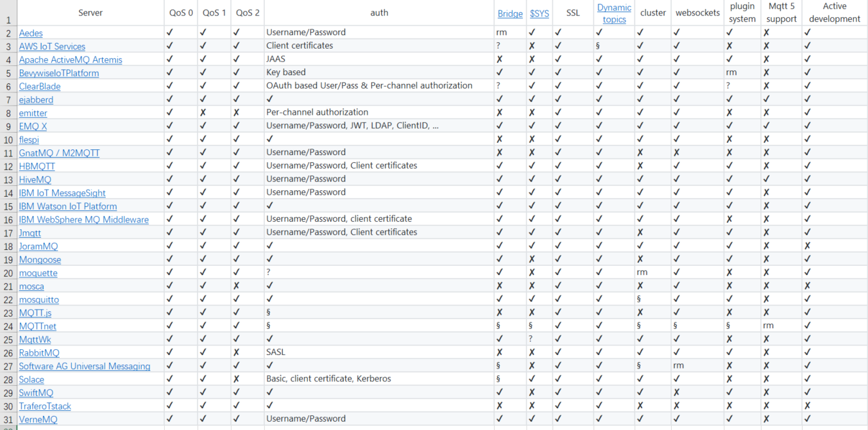This screenshot has height=430, width=868.
Task: Follow the VerneMQ link
Action: [x=38, y=419]
